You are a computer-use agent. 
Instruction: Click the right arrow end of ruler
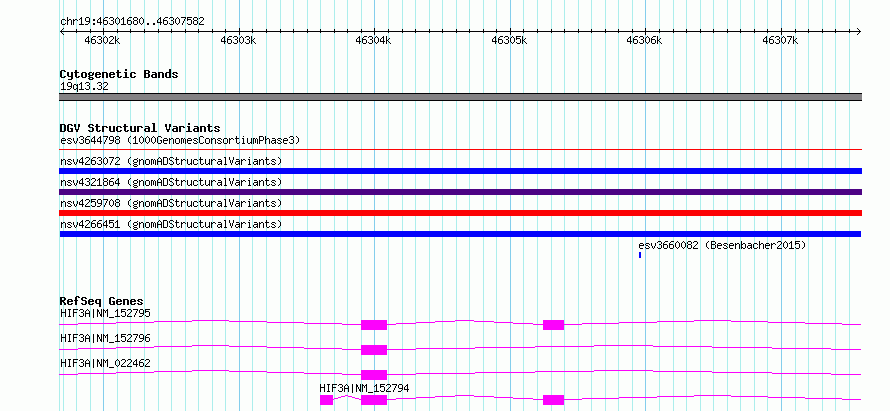point(859,32)
